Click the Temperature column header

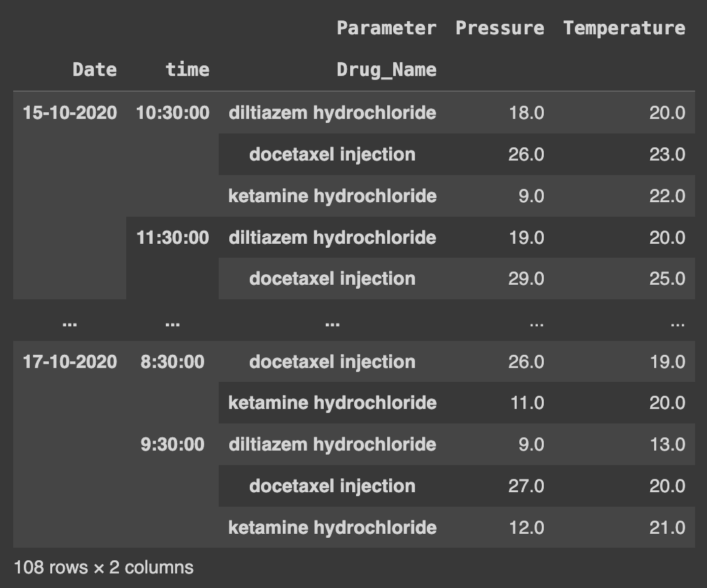click(624, 28)
